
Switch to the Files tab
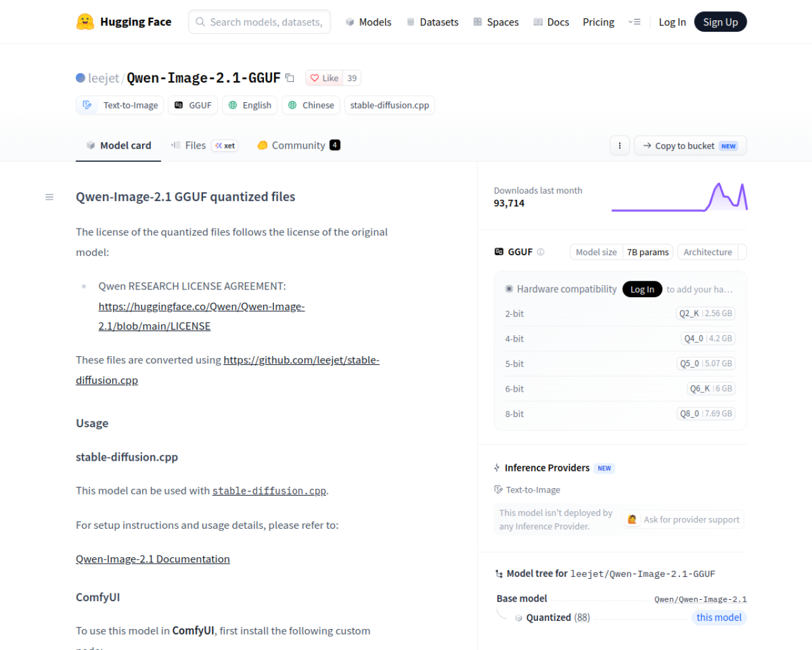click(204, 145)
